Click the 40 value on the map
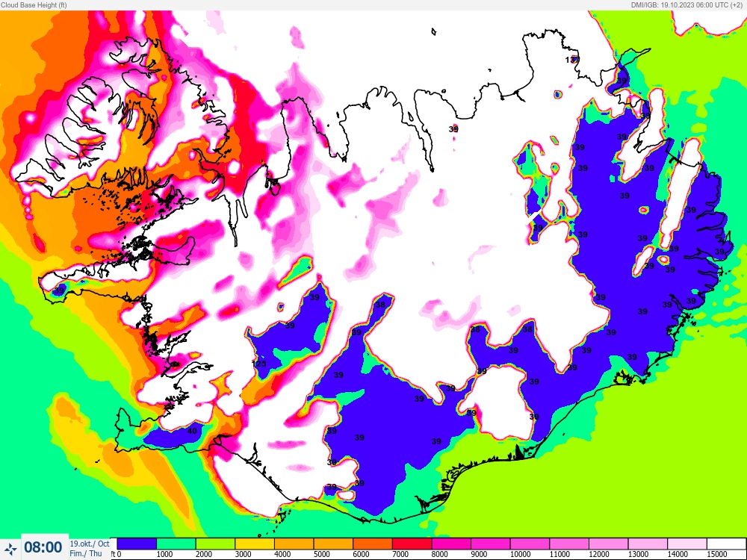Image resolution: width=747 pixels, height=560 pixels. (x=192, y=431)
